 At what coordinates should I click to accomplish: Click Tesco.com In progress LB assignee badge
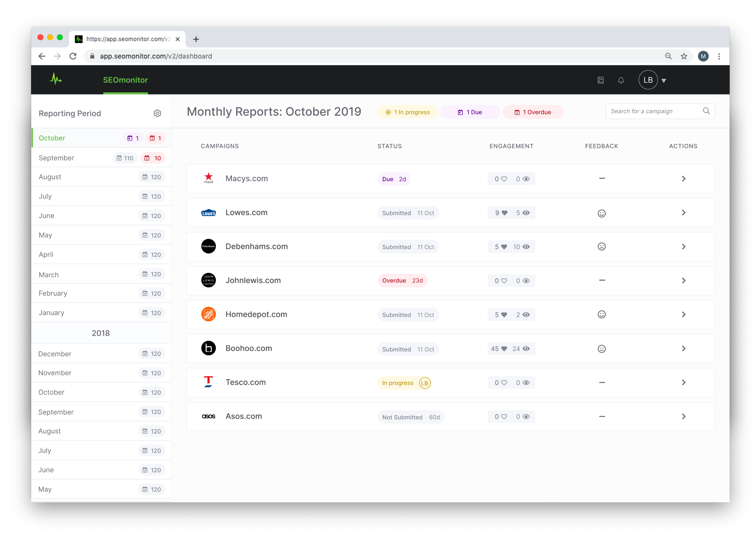click(425, 383)
